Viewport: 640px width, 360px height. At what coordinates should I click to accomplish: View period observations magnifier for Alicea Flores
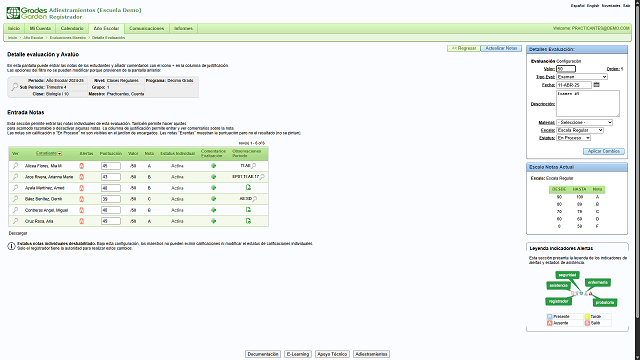pyautogui.click(x=254, y=166)
